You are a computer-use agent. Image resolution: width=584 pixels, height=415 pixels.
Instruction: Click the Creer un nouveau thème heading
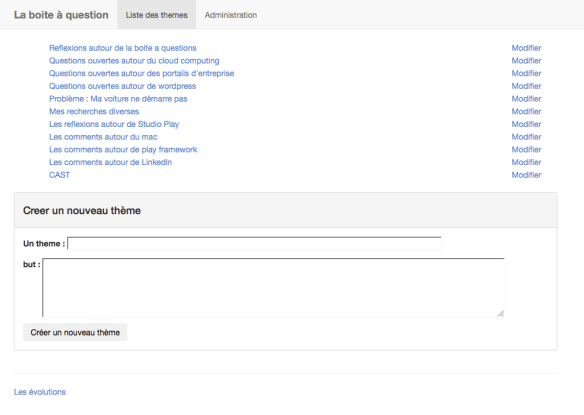point(82,210)
